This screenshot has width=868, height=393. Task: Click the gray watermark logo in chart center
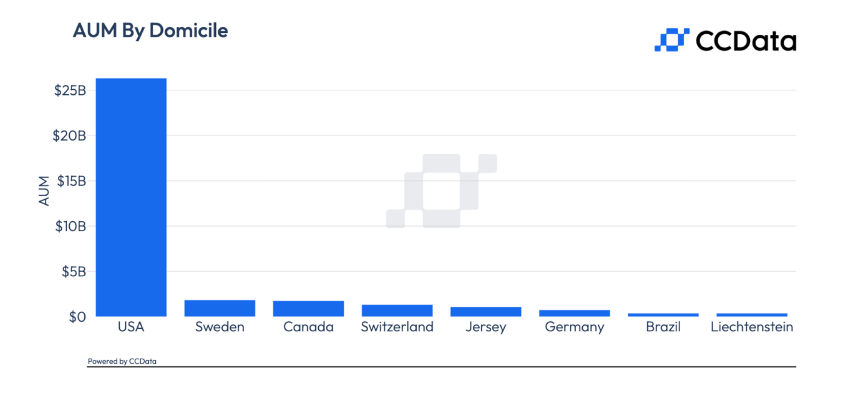[441, 191]
